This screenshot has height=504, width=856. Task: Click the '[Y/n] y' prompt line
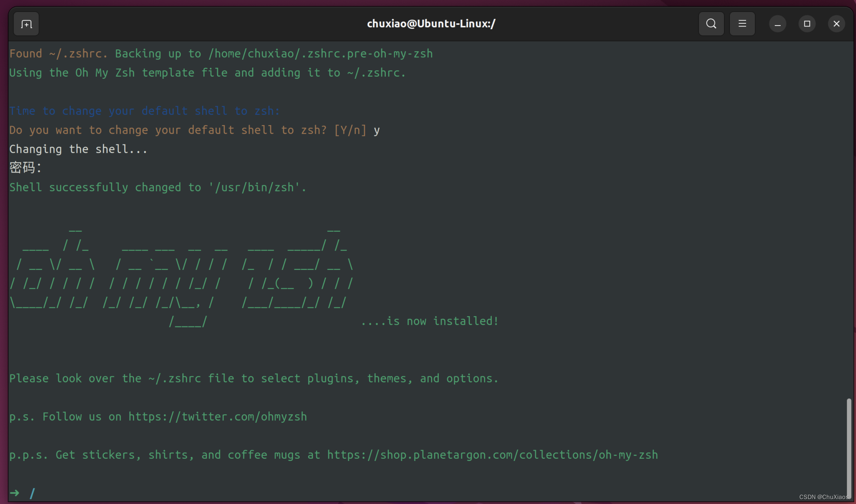click(x=195, y=130)
